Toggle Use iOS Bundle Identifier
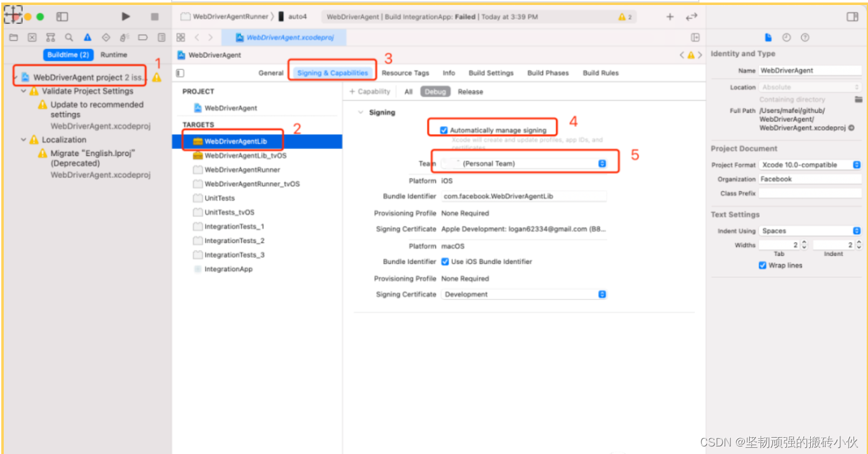868x454 pixels. (x=445, y=262)
